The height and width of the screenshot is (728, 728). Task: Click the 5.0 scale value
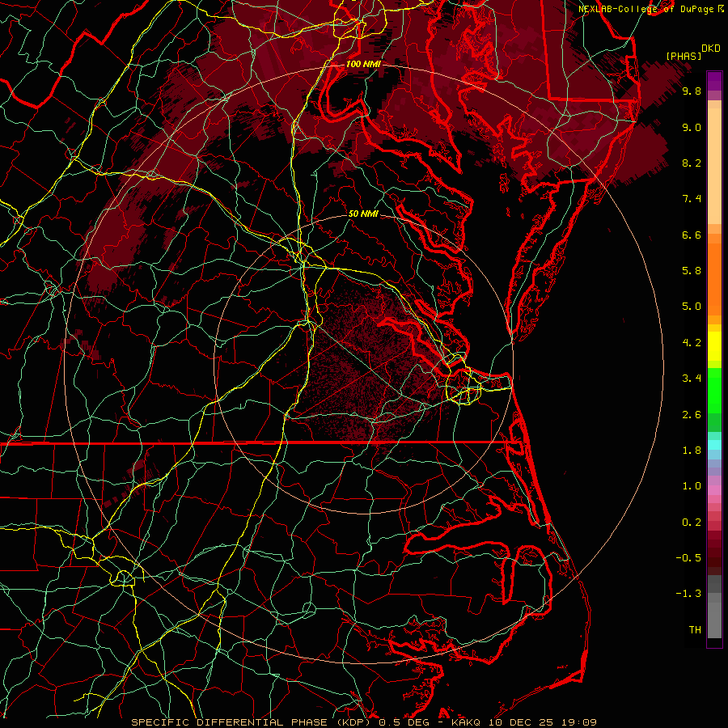click(x=692, y=307)
